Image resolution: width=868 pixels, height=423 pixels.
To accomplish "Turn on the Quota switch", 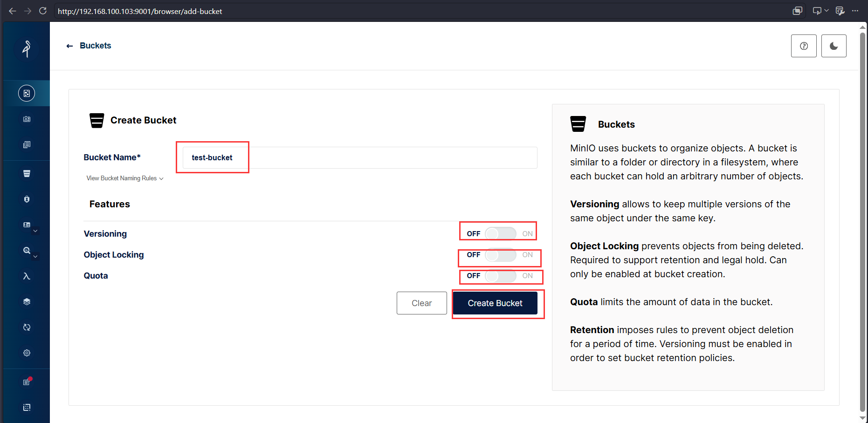I will coord(500,276).
